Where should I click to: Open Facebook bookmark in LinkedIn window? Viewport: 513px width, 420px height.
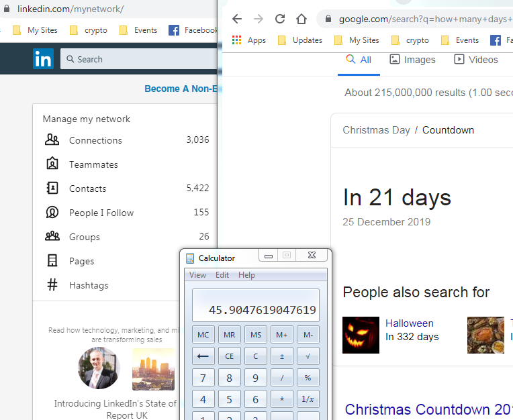193,30
